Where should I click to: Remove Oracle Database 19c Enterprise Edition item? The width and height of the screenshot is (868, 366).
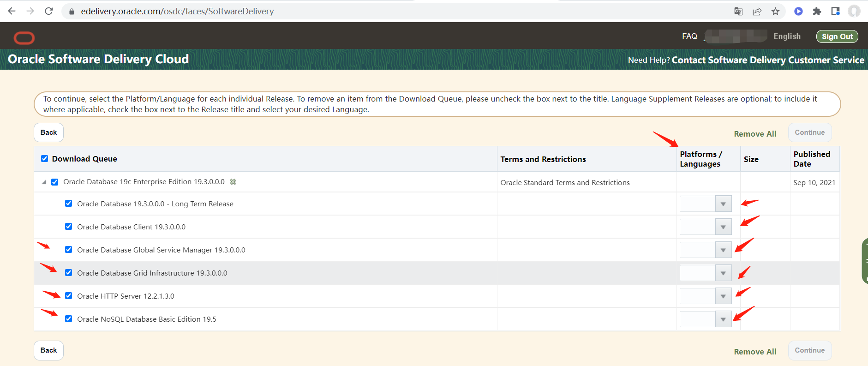(x=233, y=182)
